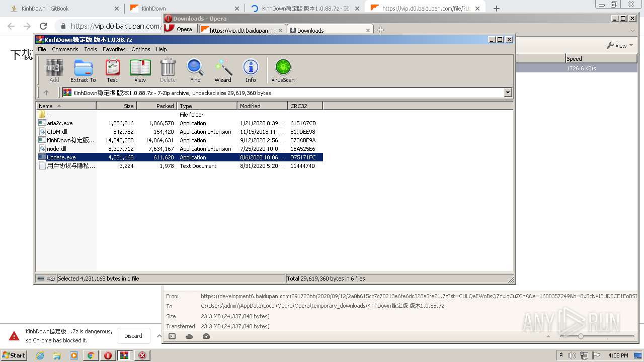Click the View file icon
The image size is (644, 362).
pyautogui.click(x=140, y=70)
